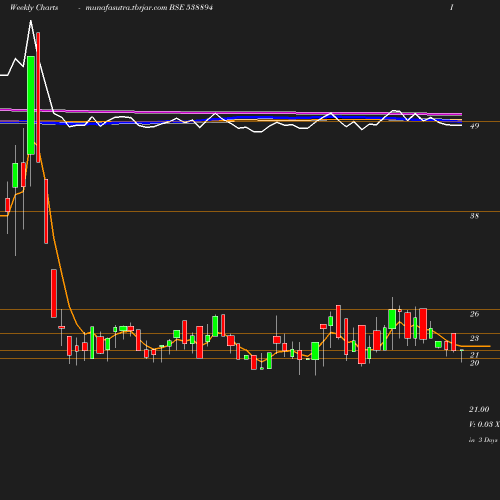
Task: Click the "Weekly Charts" title text
Action: click(x=34, y=7)
